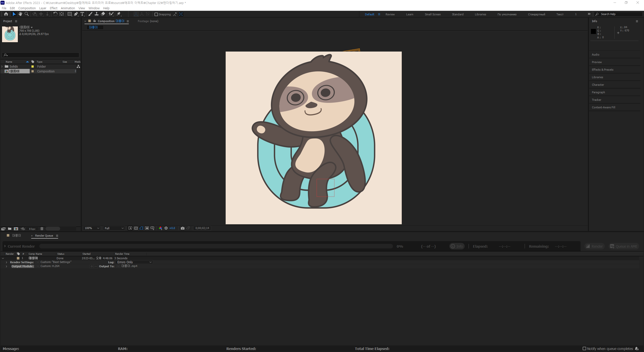644x352 pixels.
Task: Select the Clone Stamp tool
Action: pyautogui.click(x=96, y=14)
